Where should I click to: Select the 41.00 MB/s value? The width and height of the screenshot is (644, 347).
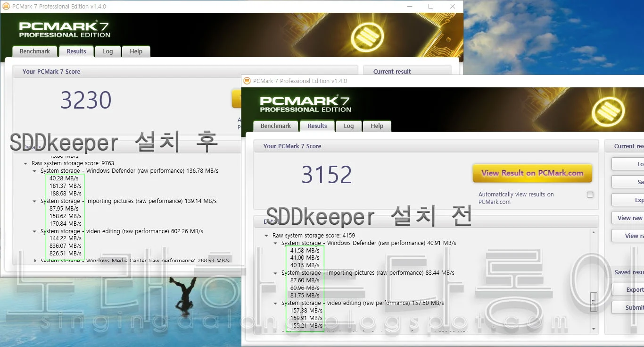305,258
